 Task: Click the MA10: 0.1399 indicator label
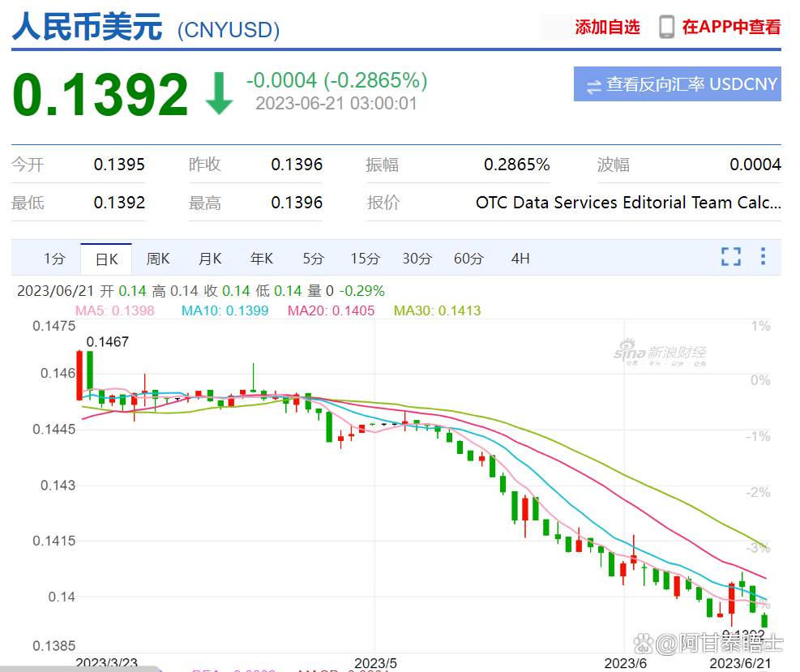click(225, 310)
